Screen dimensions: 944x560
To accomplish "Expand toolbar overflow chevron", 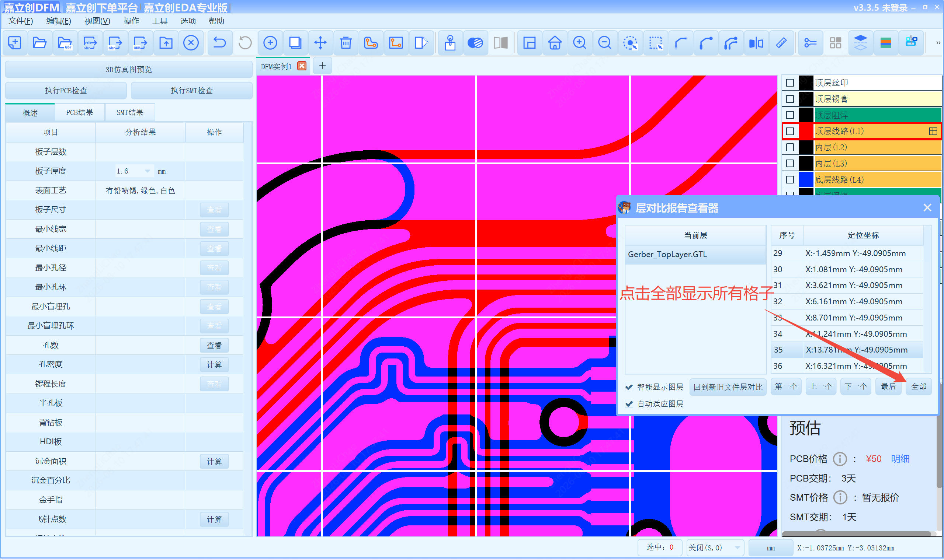I will click(x=938, y=43).
